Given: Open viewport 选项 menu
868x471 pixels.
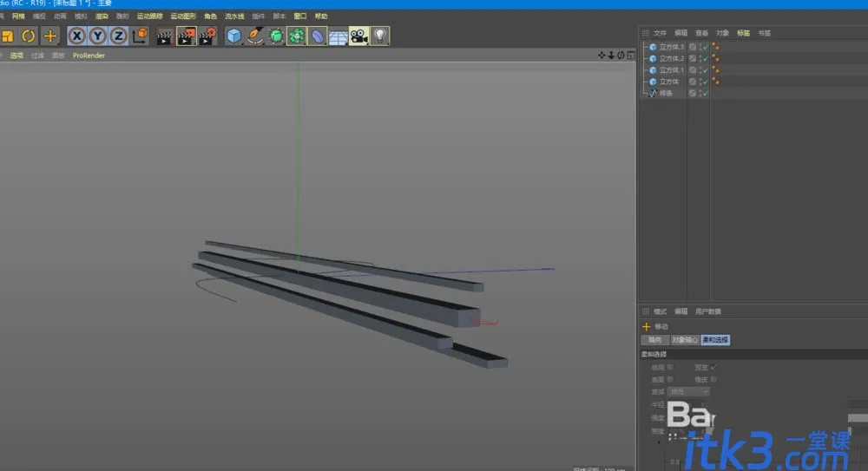Looking at the screenshot, I should pos(16,56).
